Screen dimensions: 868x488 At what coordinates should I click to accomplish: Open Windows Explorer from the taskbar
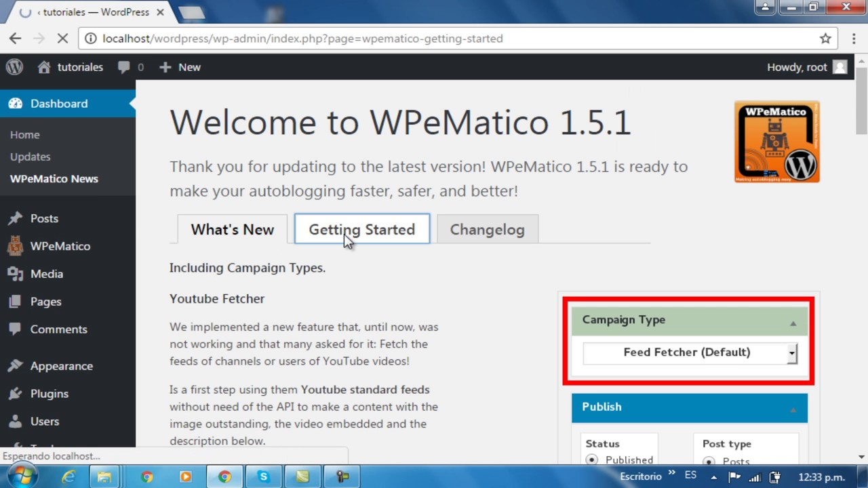click(x=104, y=476)
